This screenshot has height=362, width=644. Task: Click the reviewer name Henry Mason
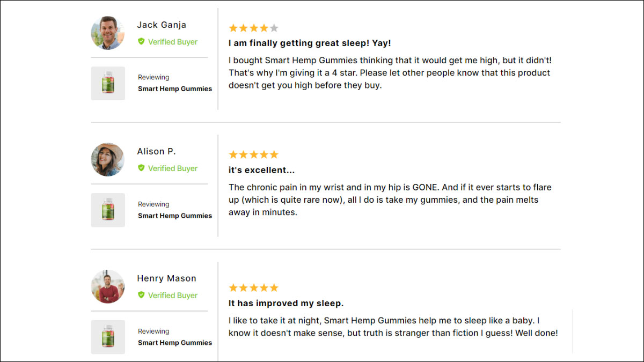[x=166, y=278]
